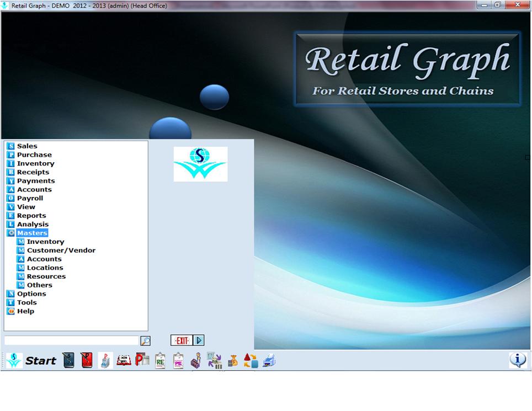Click the company logo image in panel
532x411 pixels.
(x=200, y=164)
